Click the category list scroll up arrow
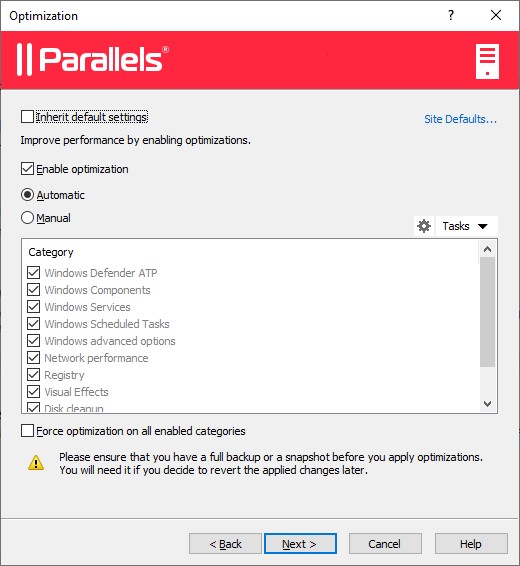Viewport: 520px width, 566px height. 488,249
